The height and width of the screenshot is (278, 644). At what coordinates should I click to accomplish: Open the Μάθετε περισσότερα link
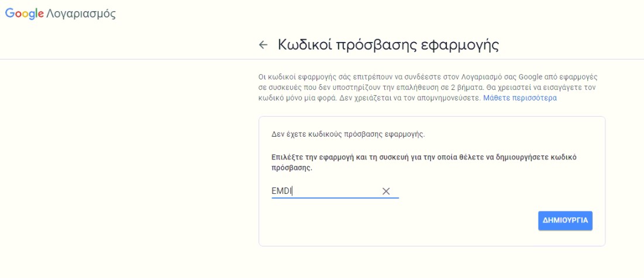[520, 98]
